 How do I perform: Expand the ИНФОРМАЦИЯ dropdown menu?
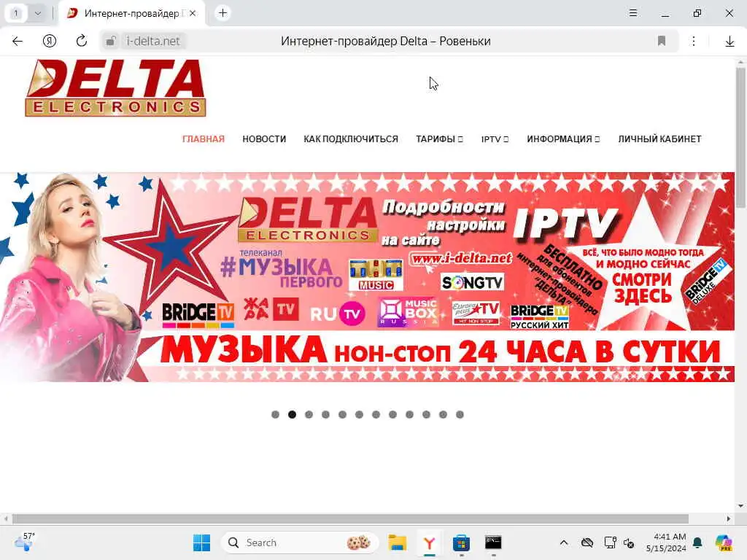pyautogui.click(x=563, y=139)
